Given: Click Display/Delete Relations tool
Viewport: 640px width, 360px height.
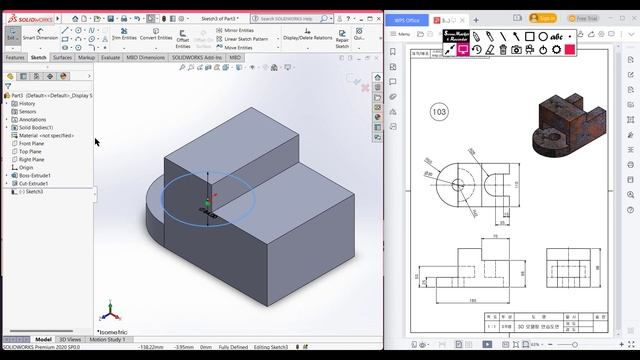Looking at the screenshot, I should pos(308,34).
